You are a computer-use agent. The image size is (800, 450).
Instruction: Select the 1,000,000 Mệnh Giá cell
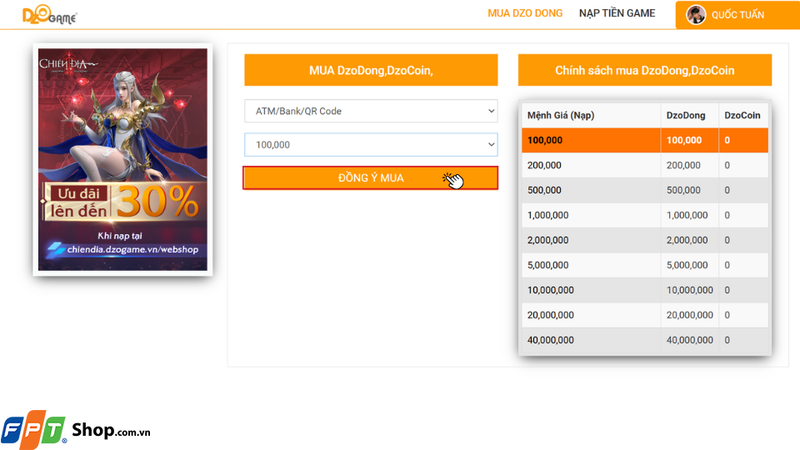pos(591,215)
